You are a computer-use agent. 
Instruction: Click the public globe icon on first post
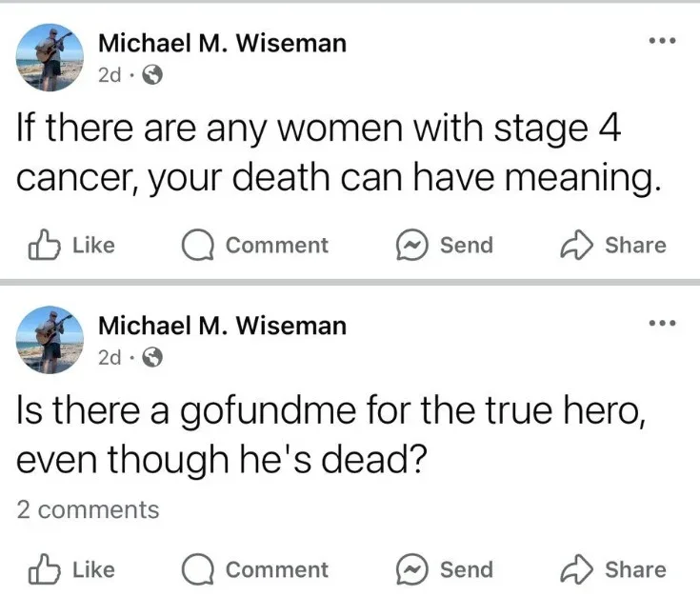[x=151, y=76]
